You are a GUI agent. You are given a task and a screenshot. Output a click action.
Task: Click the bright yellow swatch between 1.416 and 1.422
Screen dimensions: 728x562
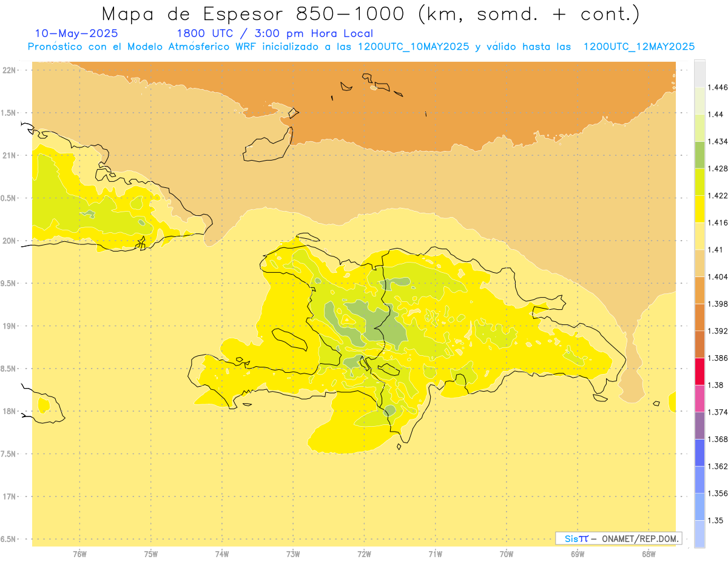tap(699, 209)
